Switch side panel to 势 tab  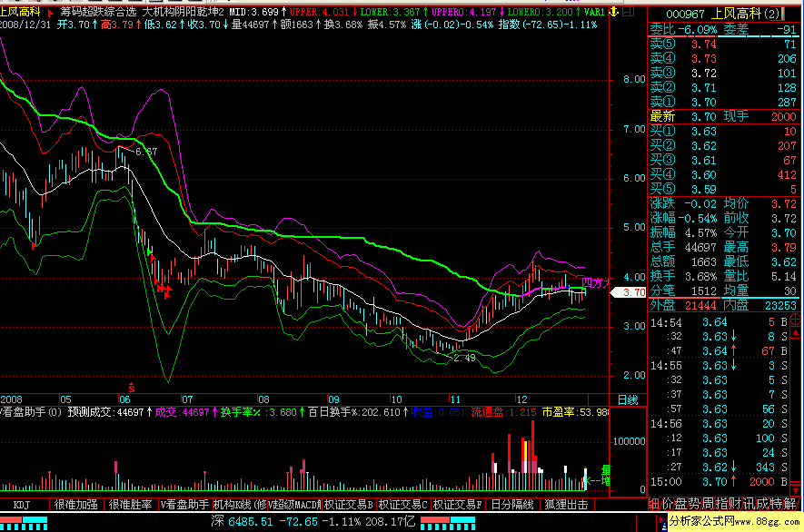coord(693,504)
